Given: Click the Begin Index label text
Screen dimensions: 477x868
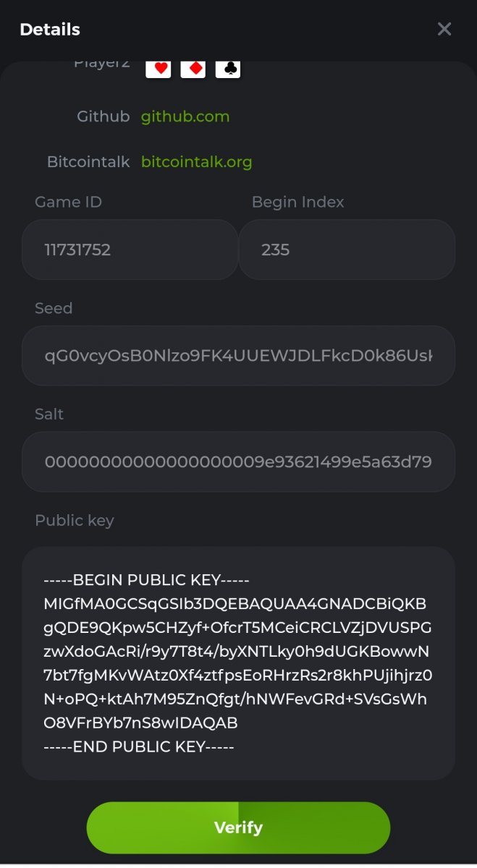Looking at the screenshot, I should 297,202.
